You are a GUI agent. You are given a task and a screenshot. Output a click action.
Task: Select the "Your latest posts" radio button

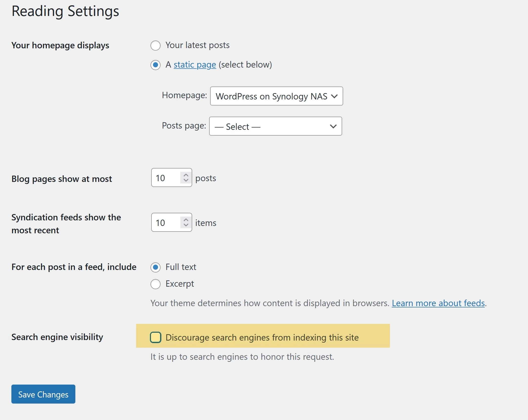pos(156,46)
